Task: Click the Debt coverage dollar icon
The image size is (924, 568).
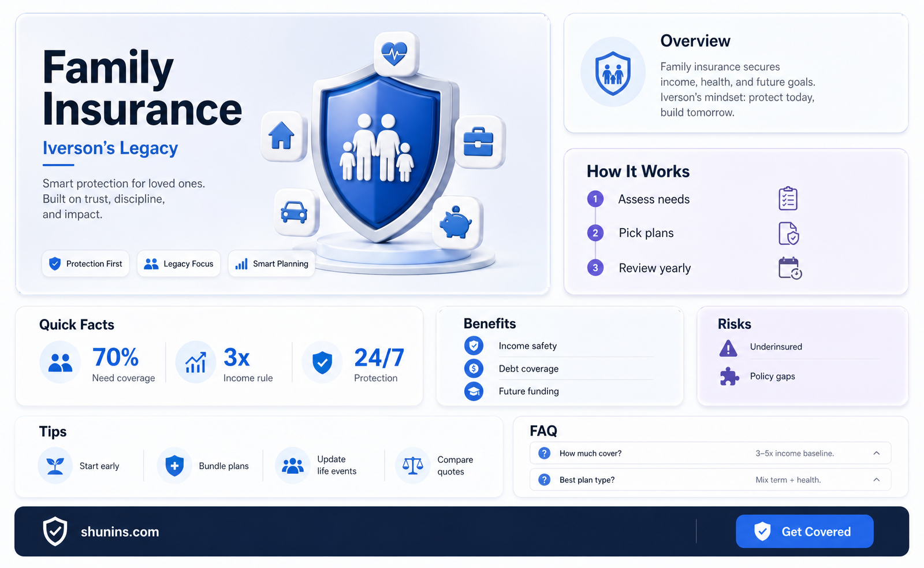Action: pos(474,368)
